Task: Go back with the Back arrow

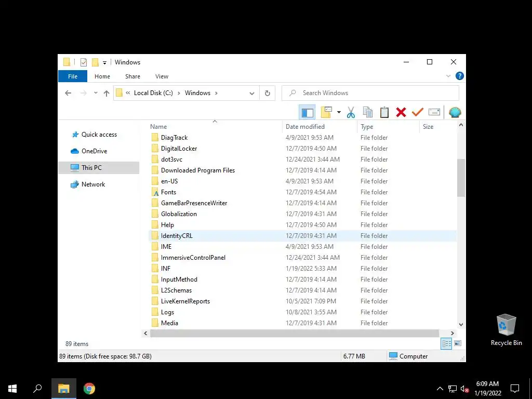Action: pyautogui.click(x=68, y=93)
